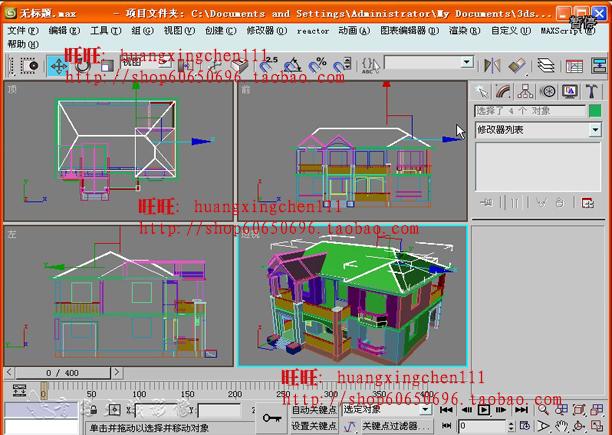The width and height of the screenshot is (612, 435).
Task: Toggle the 设置关键点 button
Action: point(314,426)
